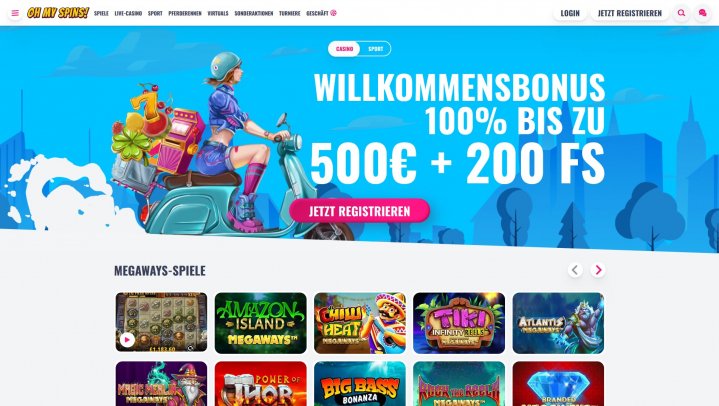This screenshot has height=406, width=719.
Task: Open the Live-Casino menu item
Action: [x=128, y=13]
